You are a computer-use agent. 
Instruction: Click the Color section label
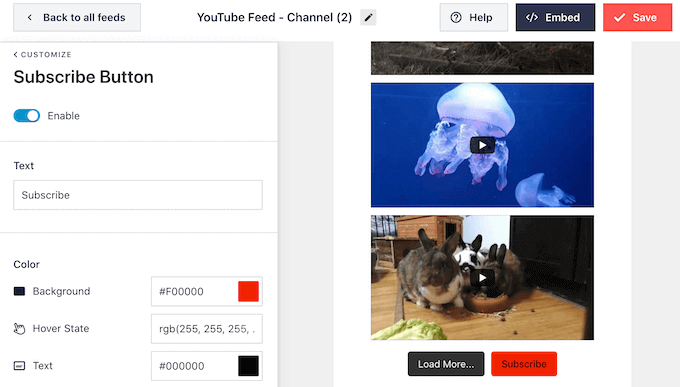[26, 264]
